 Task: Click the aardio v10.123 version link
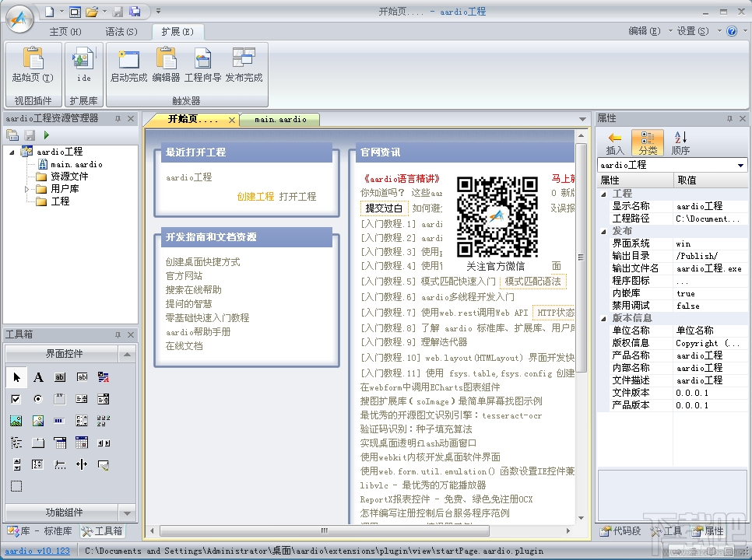pos(37,551)
